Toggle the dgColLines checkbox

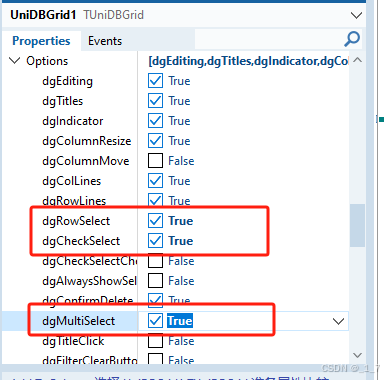(x=155, y=181)
